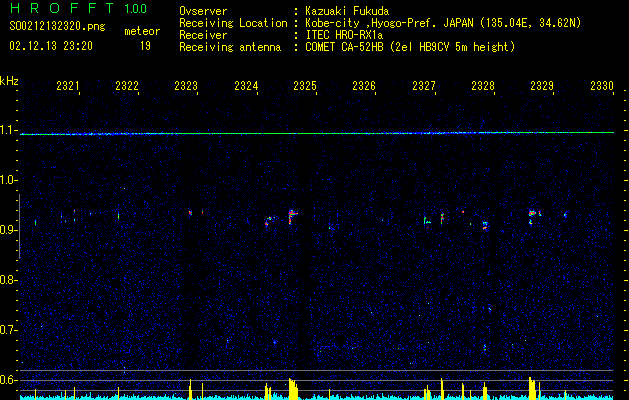Click the 02.12.13 23:20 timestamp

51,45
